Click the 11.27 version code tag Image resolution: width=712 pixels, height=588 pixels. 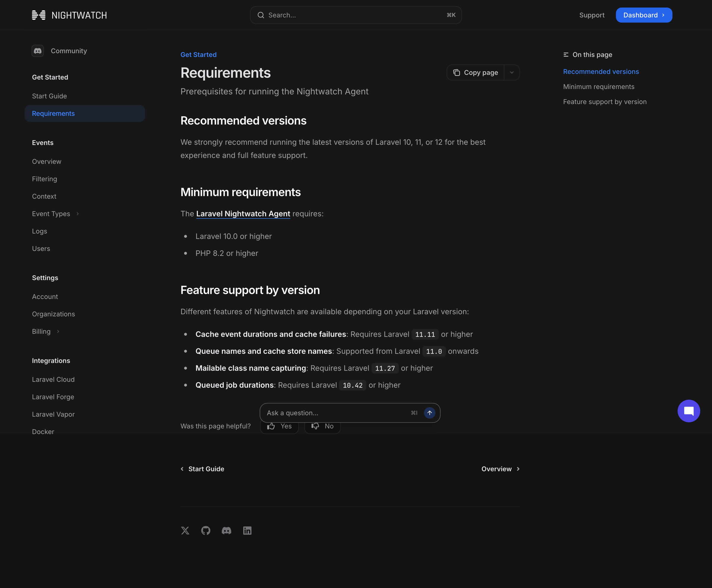(385, 368)
